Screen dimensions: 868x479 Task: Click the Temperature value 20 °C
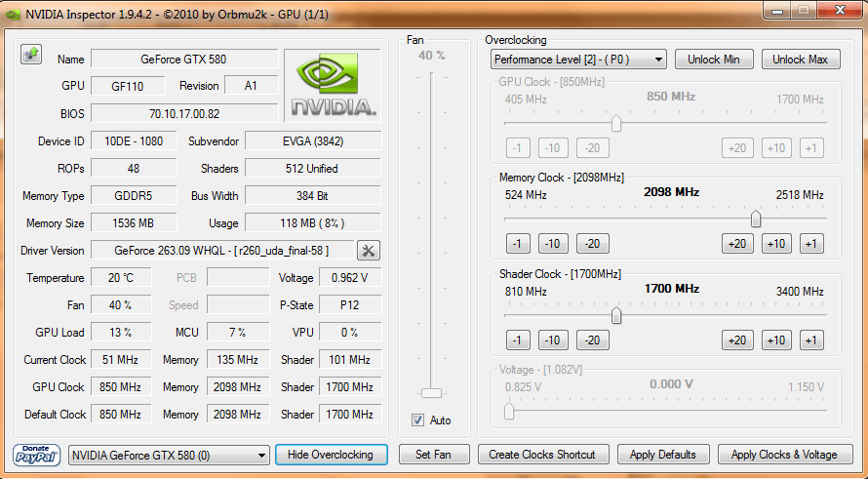click(121, 278)
